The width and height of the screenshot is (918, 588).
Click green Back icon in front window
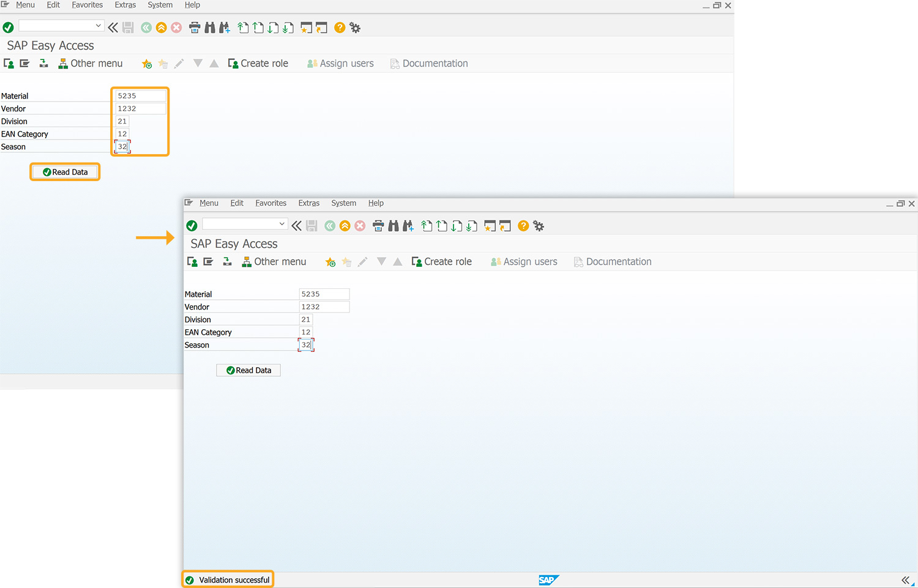(330, 226)
